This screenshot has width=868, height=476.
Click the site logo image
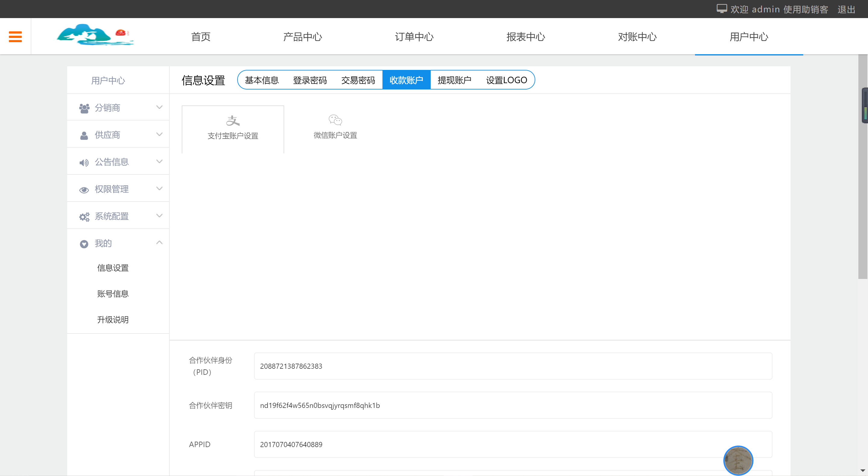coord(95,35)
